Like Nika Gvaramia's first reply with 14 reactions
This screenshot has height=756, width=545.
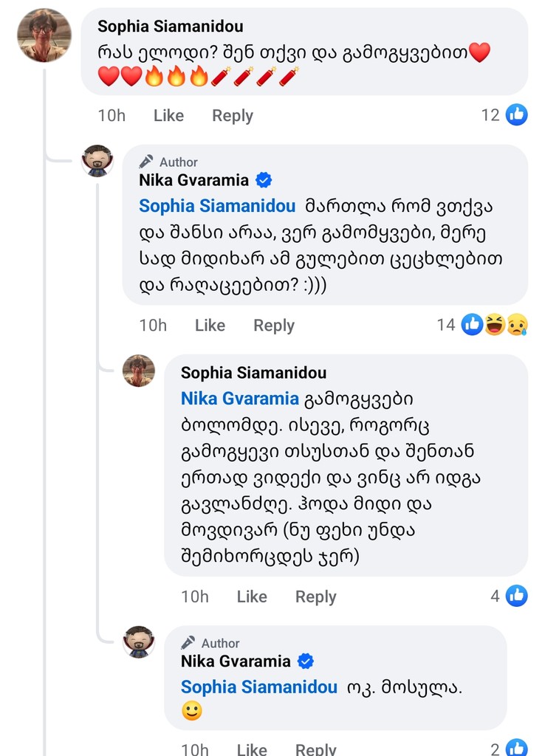click(210, 326)
